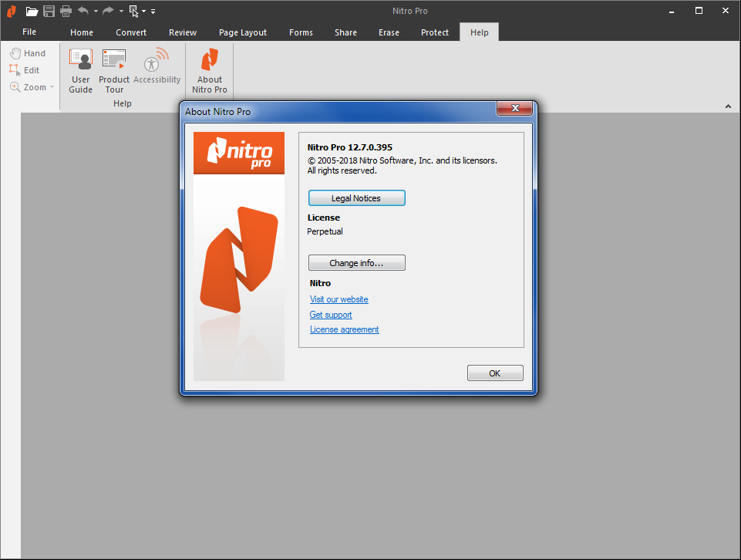The image size is (741, 560).
Task: Switch to the Page Layout tab
Action: [242, 32]
